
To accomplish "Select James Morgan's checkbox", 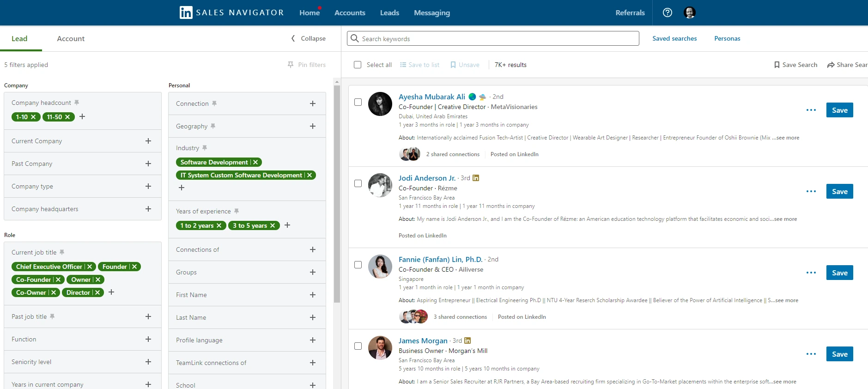I will point(358,346).
